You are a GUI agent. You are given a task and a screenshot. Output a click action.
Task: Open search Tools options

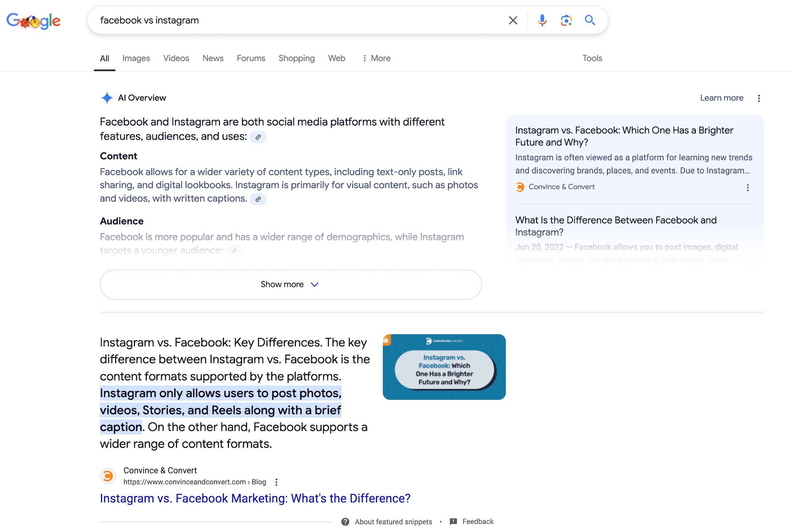pos(592,58)
